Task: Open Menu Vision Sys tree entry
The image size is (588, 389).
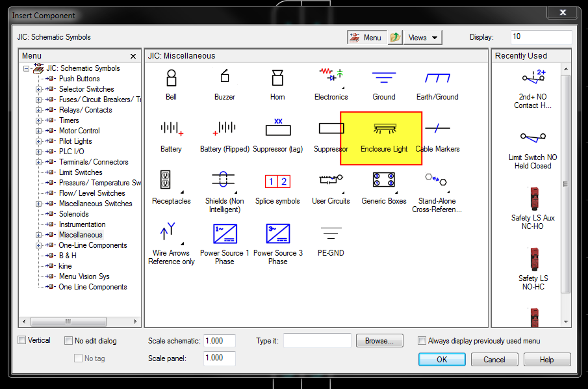Action: (84, 276)
